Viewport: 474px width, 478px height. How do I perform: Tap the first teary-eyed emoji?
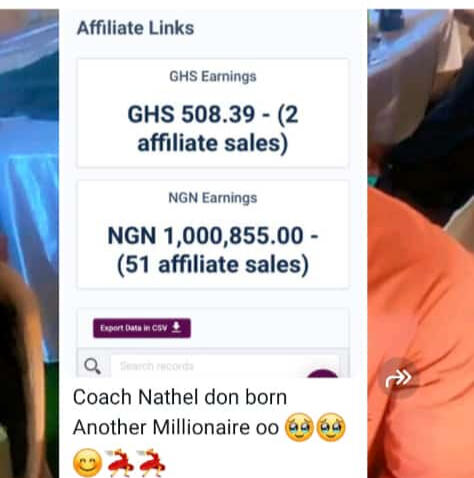pos(299,427)
